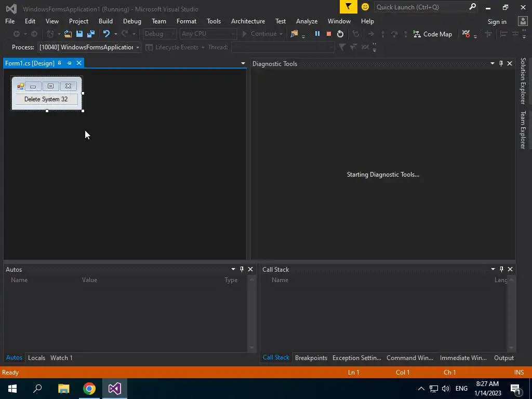Image resolution: width=532 pixels, height=399 pixels.
Task: Click the Autos panel vertical scrollbar
Action: (252, 314)
